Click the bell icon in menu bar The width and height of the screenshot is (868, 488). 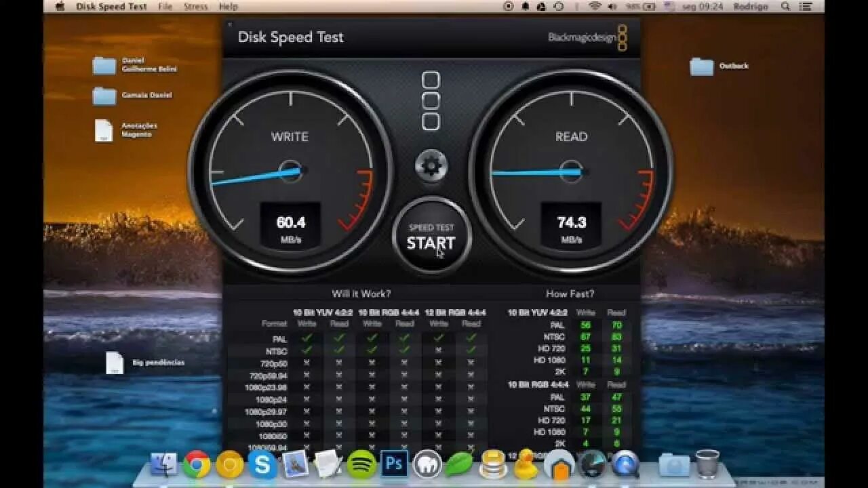[x=526, y=6]
